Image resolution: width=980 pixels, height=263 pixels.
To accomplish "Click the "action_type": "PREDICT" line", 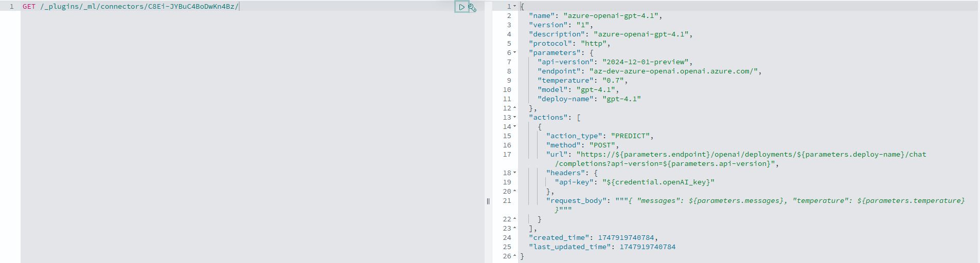I will click(600, 136).
